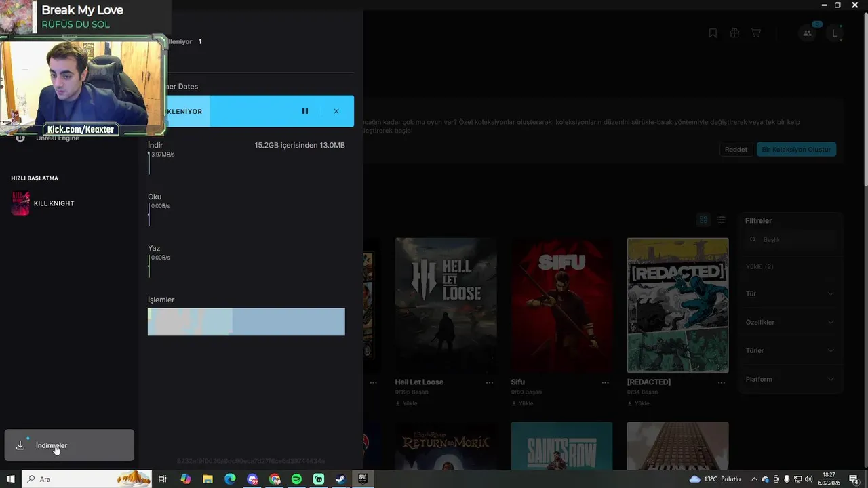
Task: Click the Reddet button
Action: [x=736, y=149]
